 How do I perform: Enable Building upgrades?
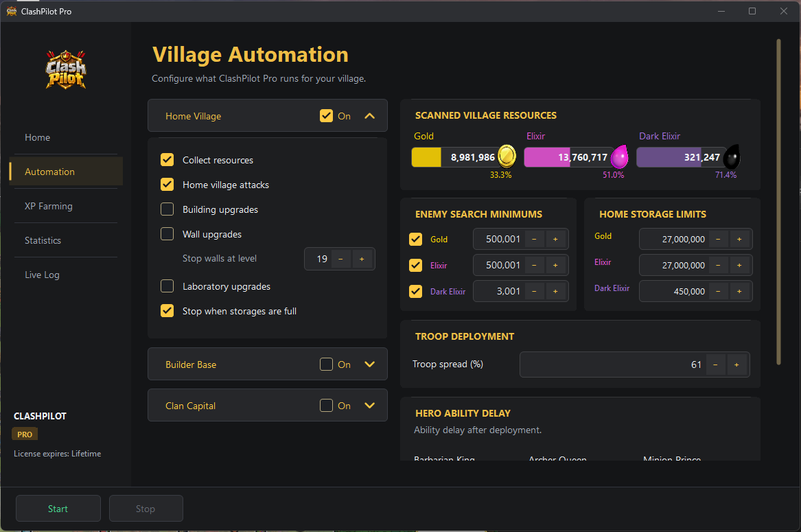point(167,209)
